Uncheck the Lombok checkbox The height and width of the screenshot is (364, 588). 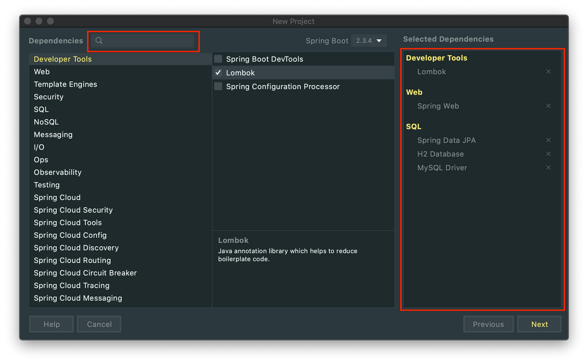pyautogui.click(x=218, y=73)
